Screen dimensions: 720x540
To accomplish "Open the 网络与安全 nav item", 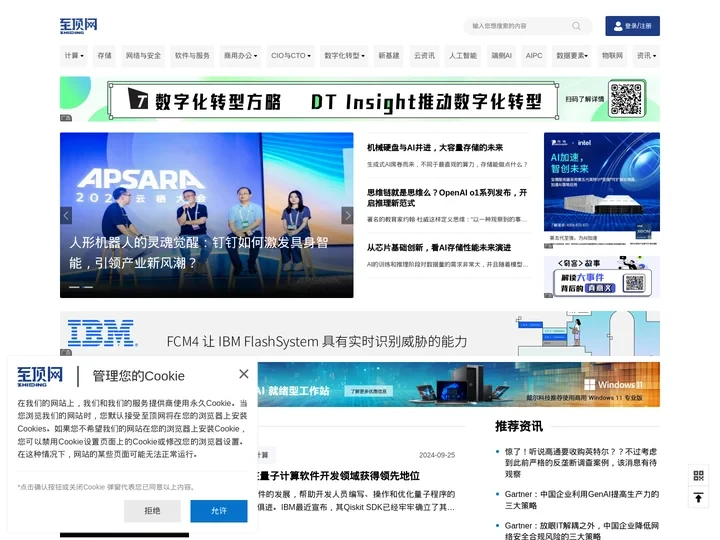I will pyautogui.click(x=143, y=56).
